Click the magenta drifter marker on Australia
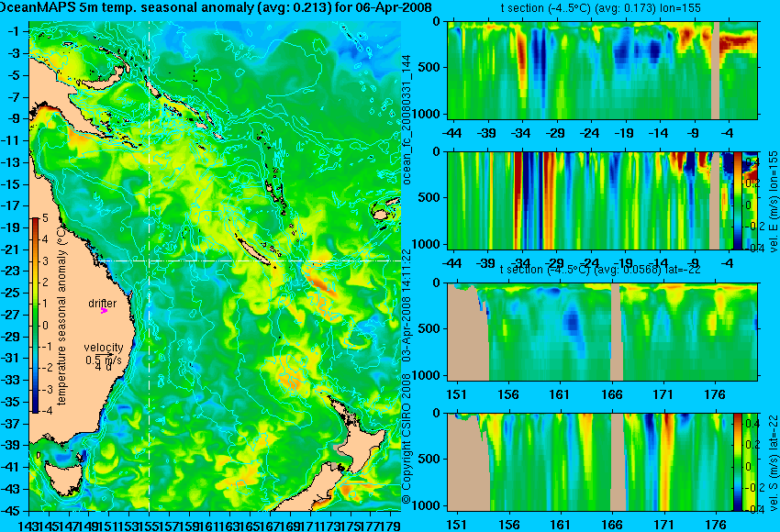 pos(104,311)
